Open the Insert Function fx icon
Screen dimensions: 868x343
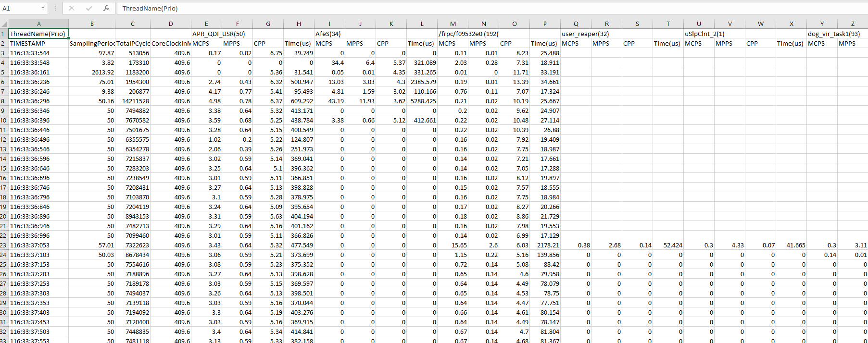(106, 8)
